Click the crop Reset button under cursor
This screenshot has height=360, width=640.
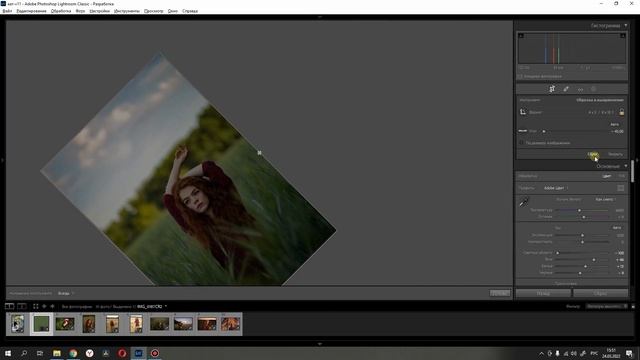point(593,154)
